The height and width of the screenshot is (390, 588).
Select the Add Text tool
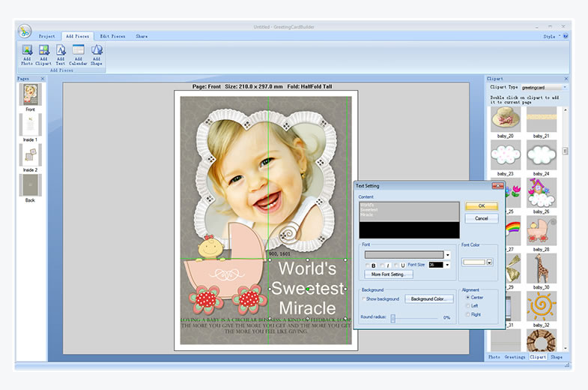61,51
